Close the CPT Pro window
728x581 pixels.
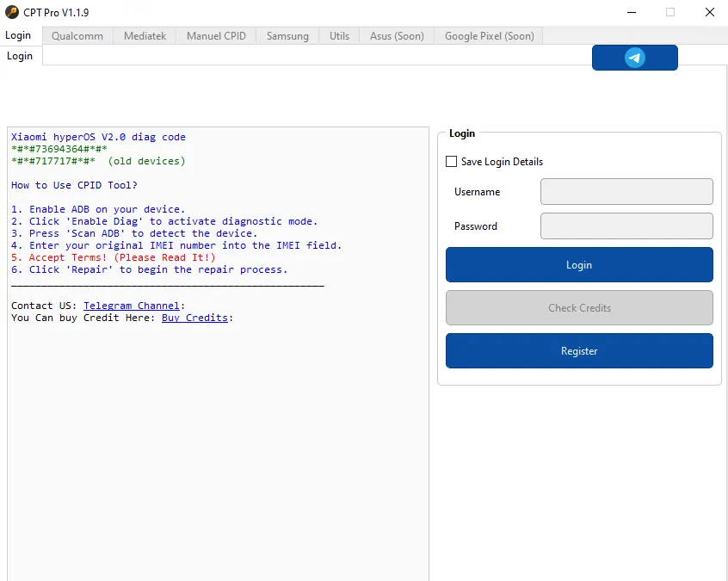(x=709, y=13)
